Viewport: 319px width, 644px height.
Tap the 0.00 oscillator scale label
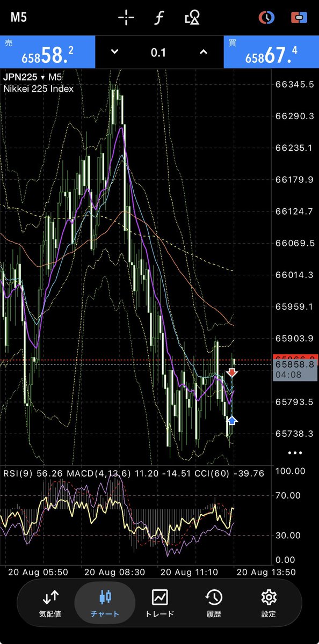pyautogui.click(x=285, y=560)
